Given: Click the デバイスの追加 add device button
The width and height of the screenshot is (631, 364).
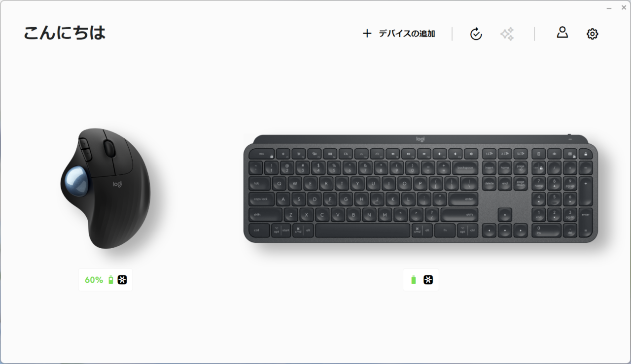Looking at the screenshot, I should (399, 33).
